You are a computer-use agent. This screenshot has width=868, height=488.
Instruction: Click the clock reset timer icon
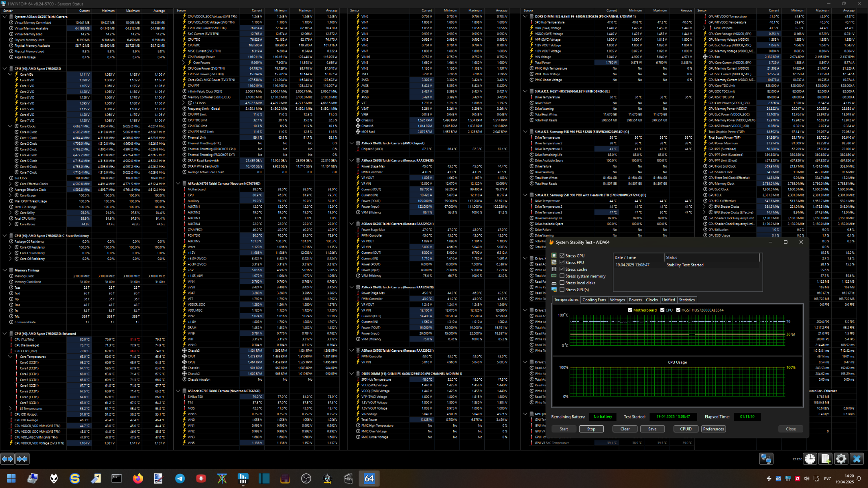point(810,459)
